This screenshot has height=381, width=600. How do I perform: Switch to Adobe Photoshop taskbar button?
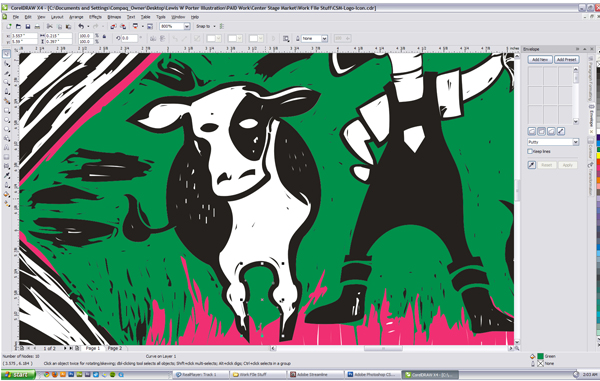coord(372,374)
